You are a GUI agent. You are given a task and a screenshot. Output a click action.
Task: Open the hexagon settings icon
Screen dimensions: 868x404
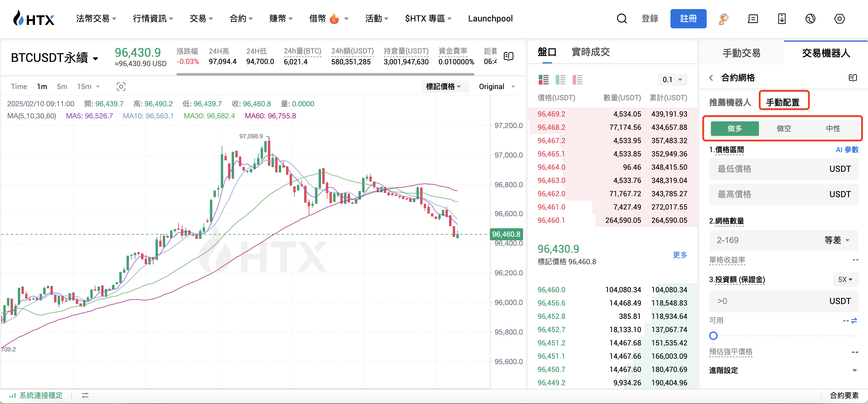839,19
